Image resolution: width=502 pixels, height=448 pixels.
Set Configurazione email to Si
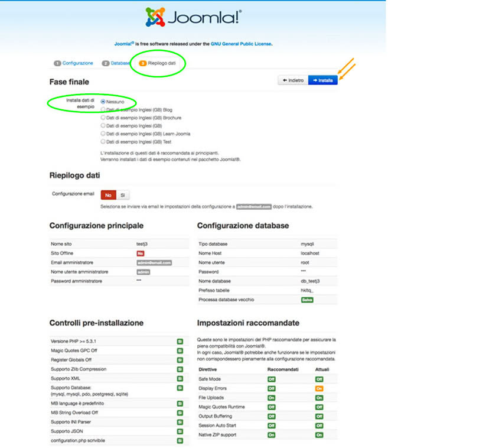pos(123,195)
